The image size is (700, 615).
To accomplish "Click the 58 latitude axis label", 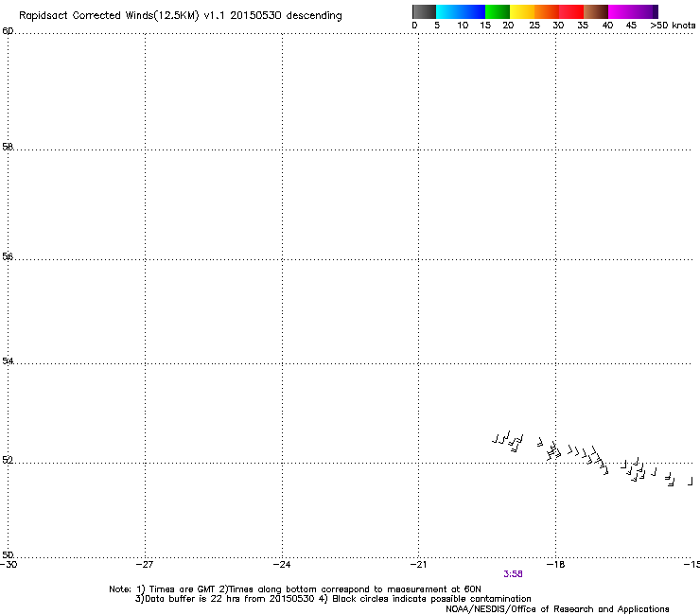I will click(x=8, y=147).
